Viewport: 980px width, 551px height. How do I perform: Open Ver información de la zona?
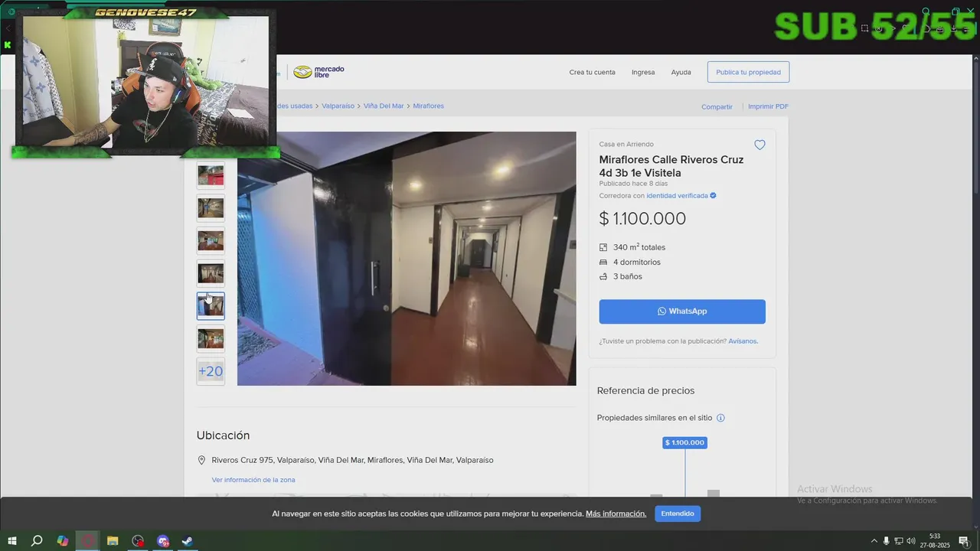(x=253, y=480)
